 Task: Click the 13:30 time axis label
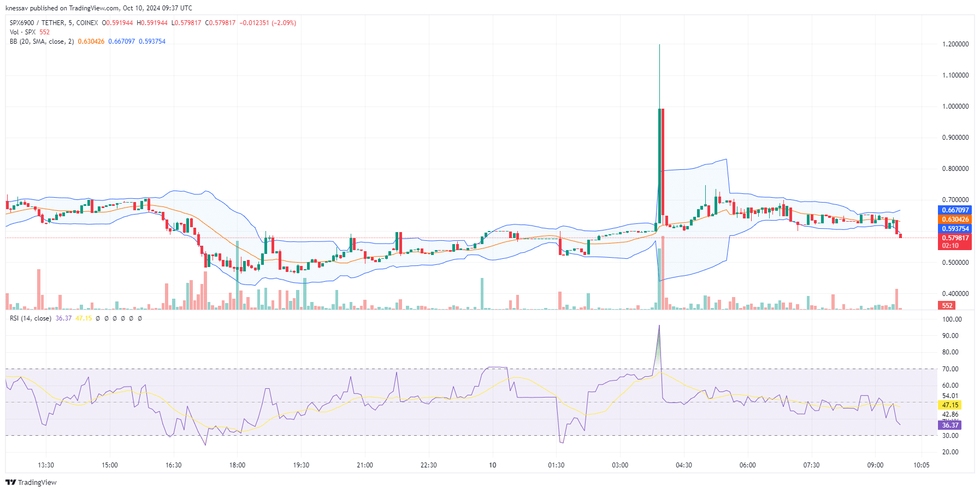(46, 465)
